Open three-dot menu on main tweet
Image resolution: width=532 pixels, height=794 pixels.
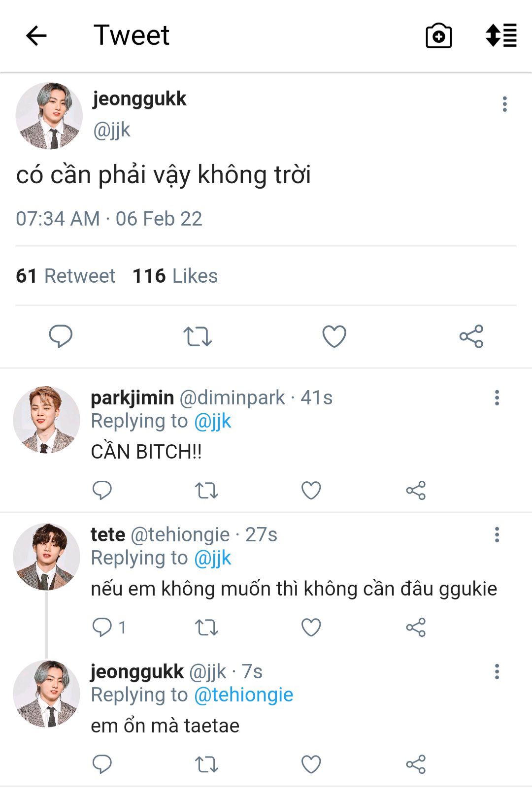504,104
